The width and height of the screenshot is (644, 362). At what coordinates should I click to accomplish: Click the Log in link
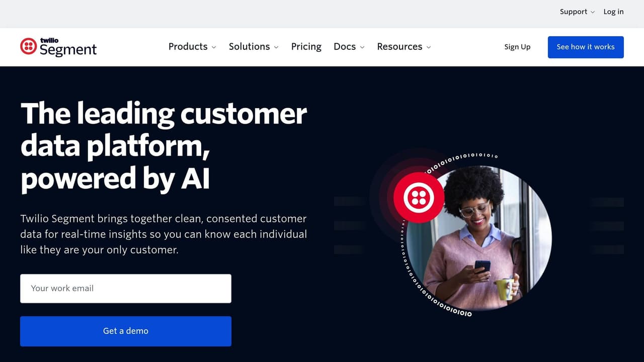[x=613, y=12]
